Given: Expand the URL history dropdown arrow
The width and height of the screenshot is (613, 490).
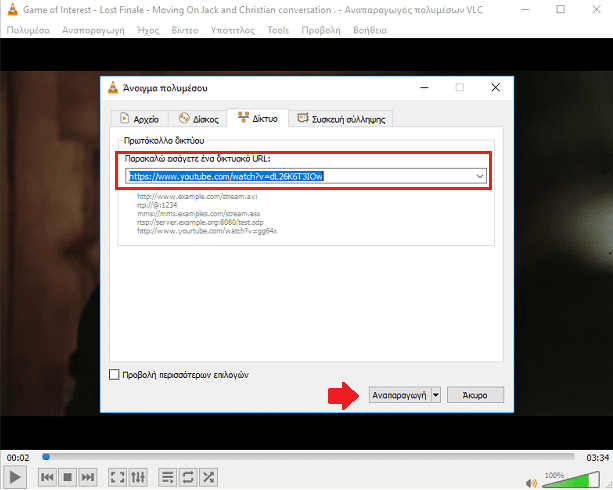Looking at the screenshot, I should click(x=480, y=176).
